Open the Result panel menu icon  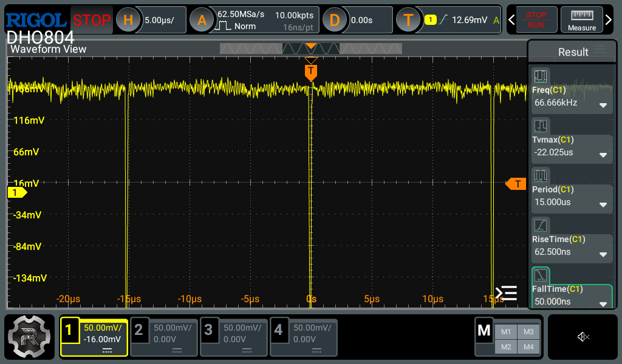(600, 50)
